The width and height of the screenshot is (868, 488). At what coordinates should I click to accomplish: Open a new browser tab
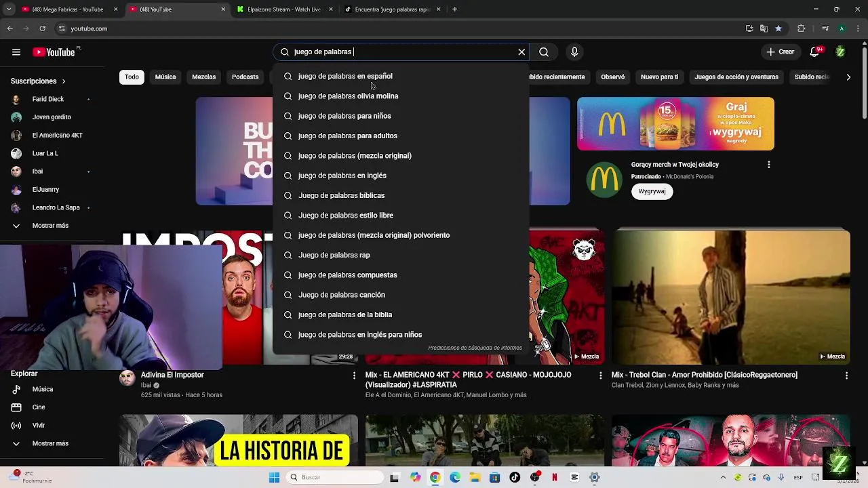(454, 9)
